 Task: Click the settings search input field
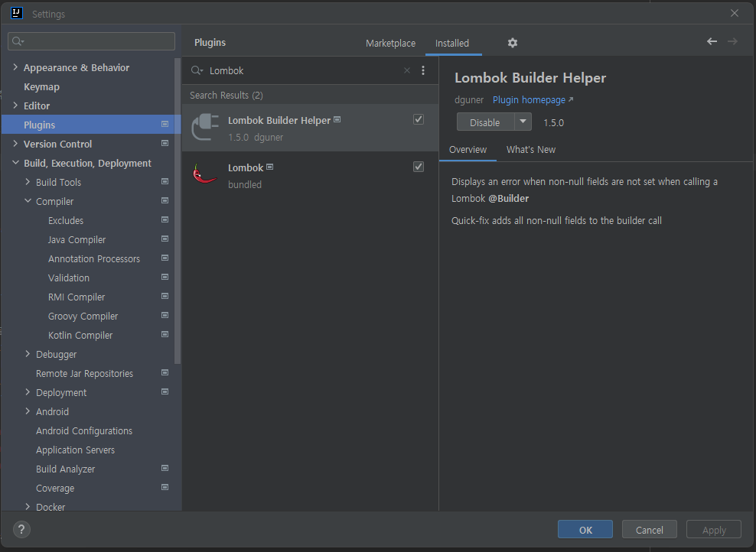click(x=92, y=41)
